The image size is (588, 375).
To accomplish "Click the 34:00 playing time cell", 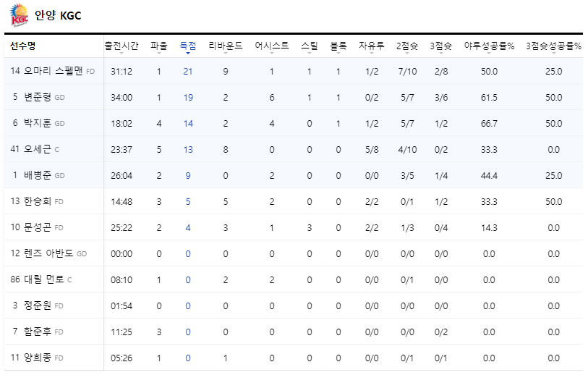I will coord(121,98).
